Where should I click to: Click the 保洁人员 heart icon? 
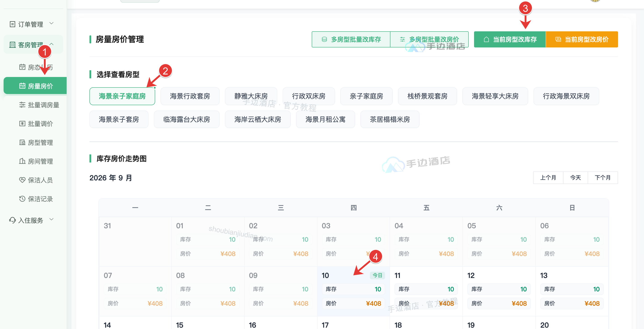tap(22, 180)
